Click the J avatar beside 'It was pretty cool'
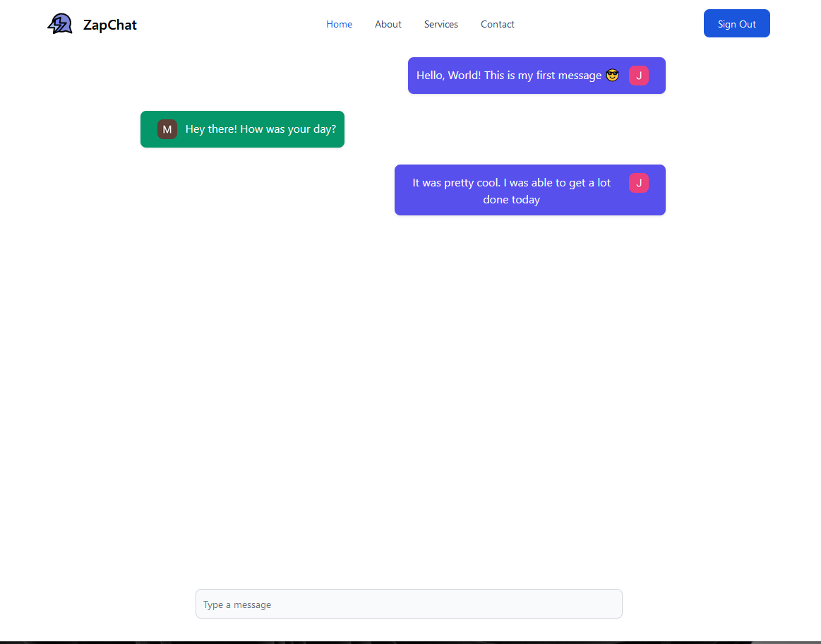This screenshot has height=644, width=821. click(x=638, y=183)
